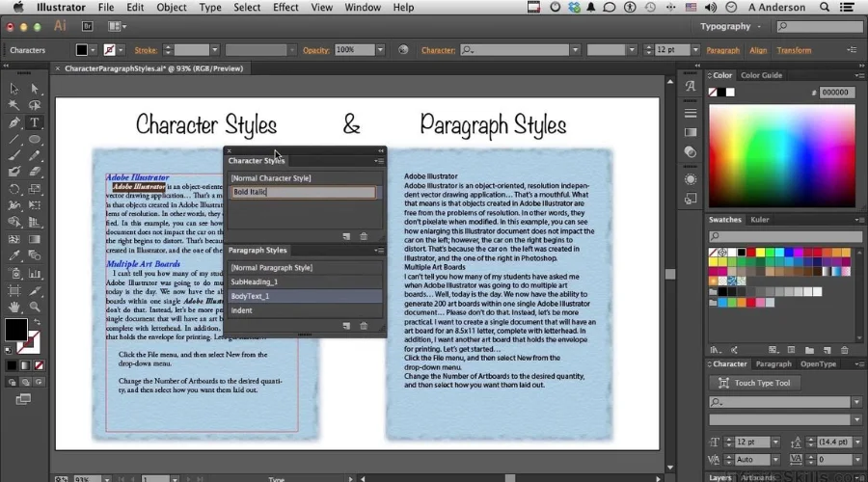
Task: Click the Eyedropper tool
Action: coord(14,255)
